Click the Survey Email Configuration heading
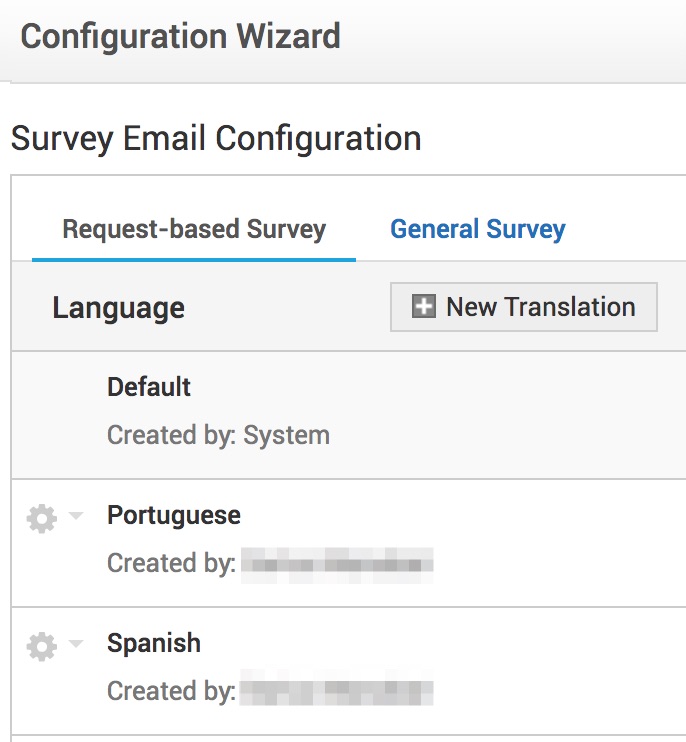The height and width of the screenshot is (742, 686). pyautogui.click(x=216, y=138)
